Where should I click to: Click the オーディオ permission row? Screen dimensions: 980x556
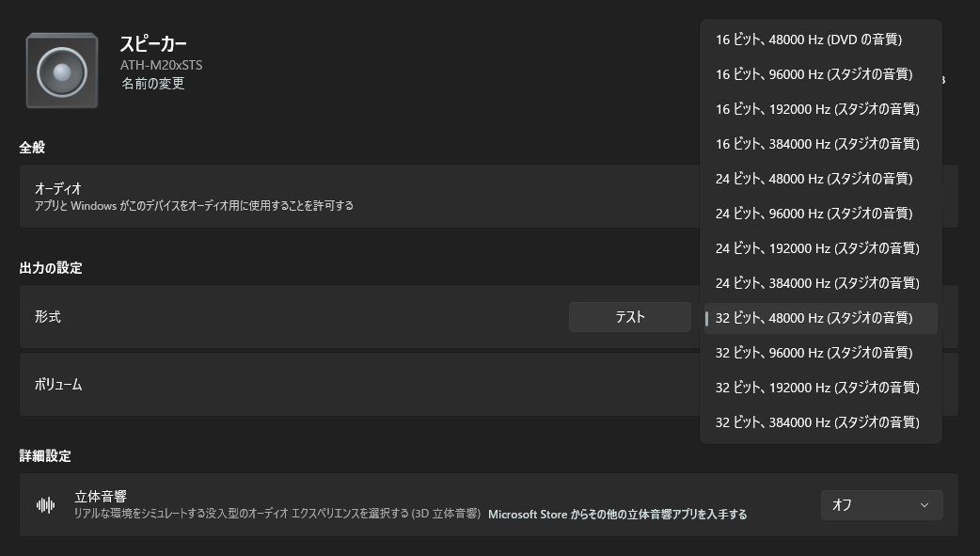point(489,197)
